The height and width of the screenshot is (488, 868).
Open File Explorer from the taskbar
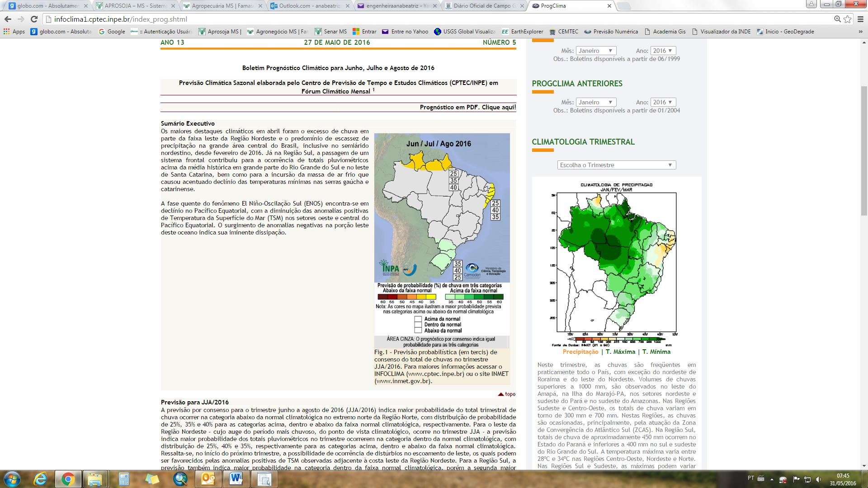[95, 479]
